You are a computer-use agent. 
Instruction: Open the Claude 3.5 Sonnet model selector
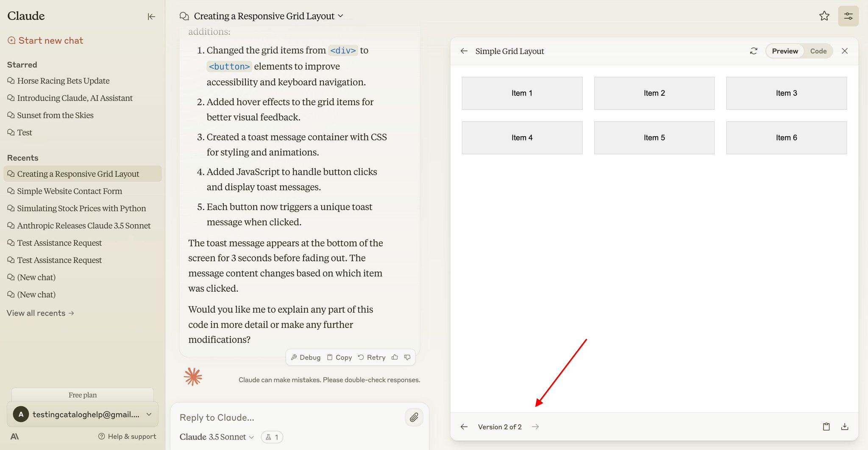(217, 437)
